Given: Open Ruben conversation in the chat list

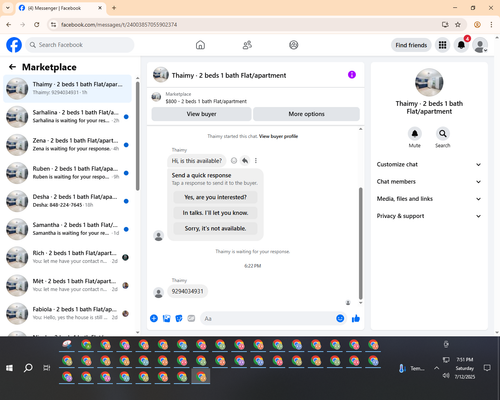Looking at the screenshot, I should click(68, 173).
